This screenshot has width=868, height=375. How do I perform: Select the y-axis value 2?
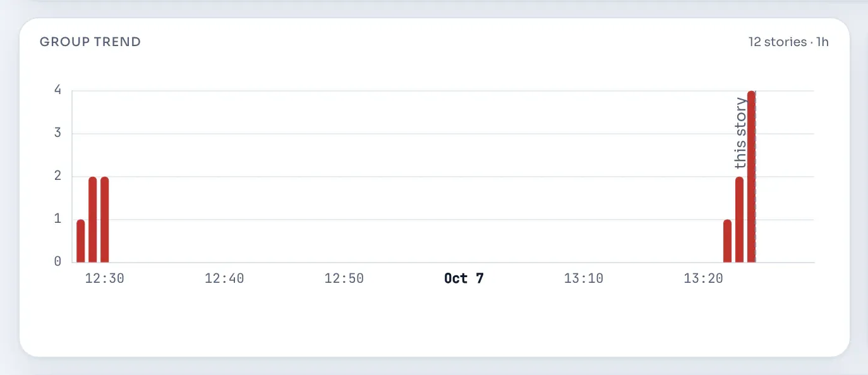(58, 176)
